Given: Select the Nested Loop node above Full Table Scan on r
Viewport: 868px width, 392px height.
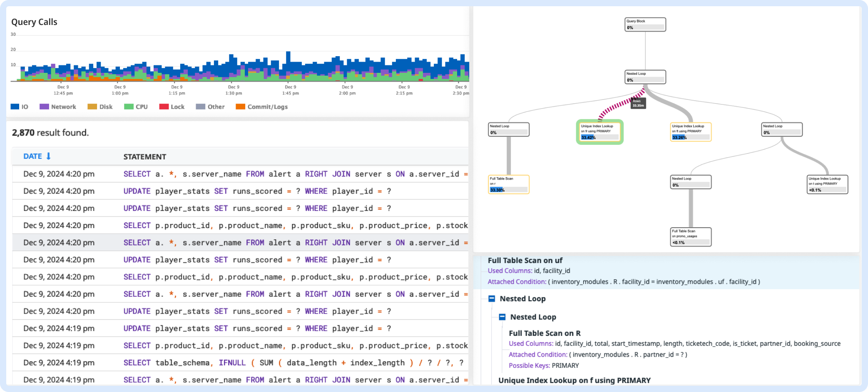Looking at the screenshot, I should 509,129.
